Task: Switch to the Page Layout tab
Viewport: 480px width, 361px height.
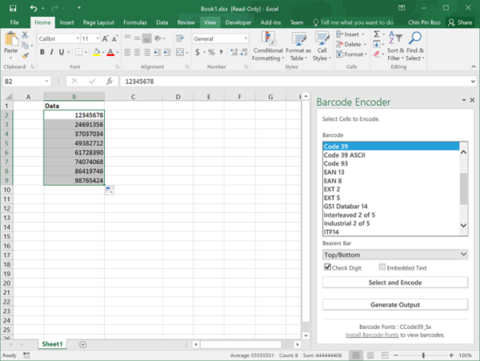Action: coord(99,22)
